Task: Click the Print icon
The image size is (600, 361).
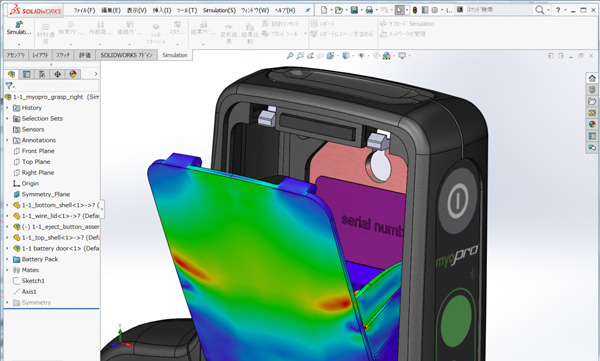Action: 369,10
